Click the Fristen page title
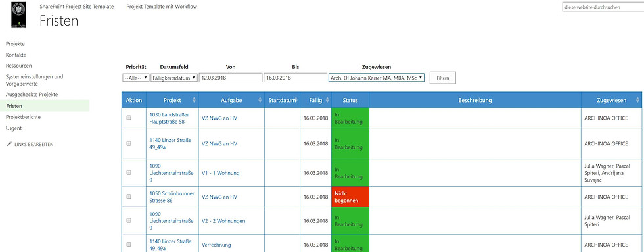The image size is (644, 252). [x=58, y=21]
